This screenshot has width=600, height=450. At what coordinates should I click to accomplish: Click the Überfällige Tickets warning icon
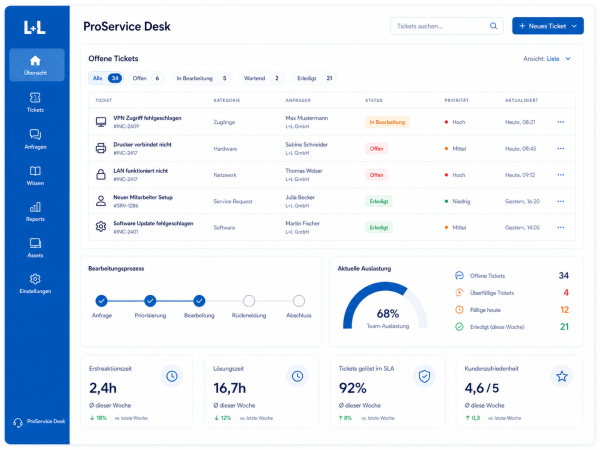pyautogui.click(x=459, y=293)
